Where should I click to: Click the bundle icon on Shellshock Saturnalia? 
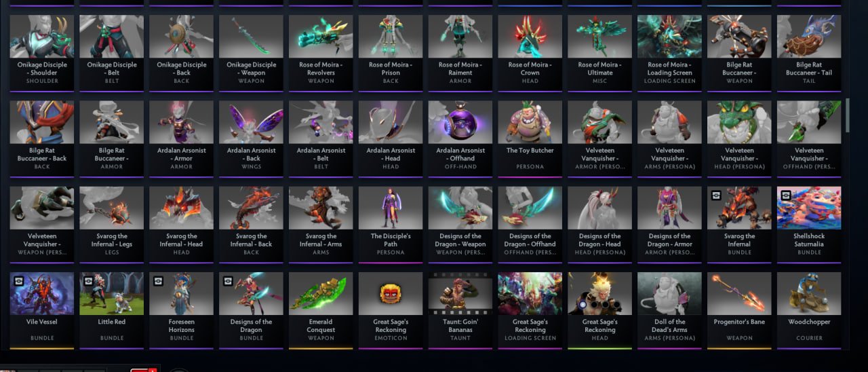pos(786,196)
